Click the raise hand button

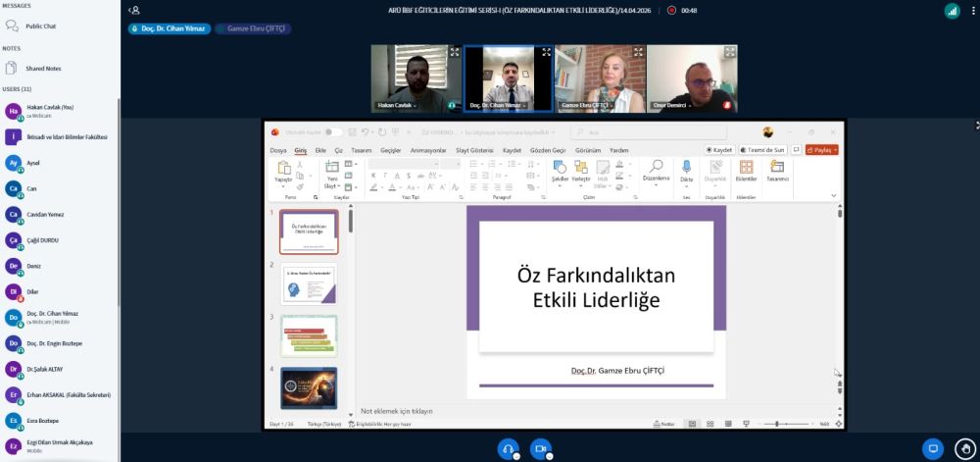[x=964, y=448]
